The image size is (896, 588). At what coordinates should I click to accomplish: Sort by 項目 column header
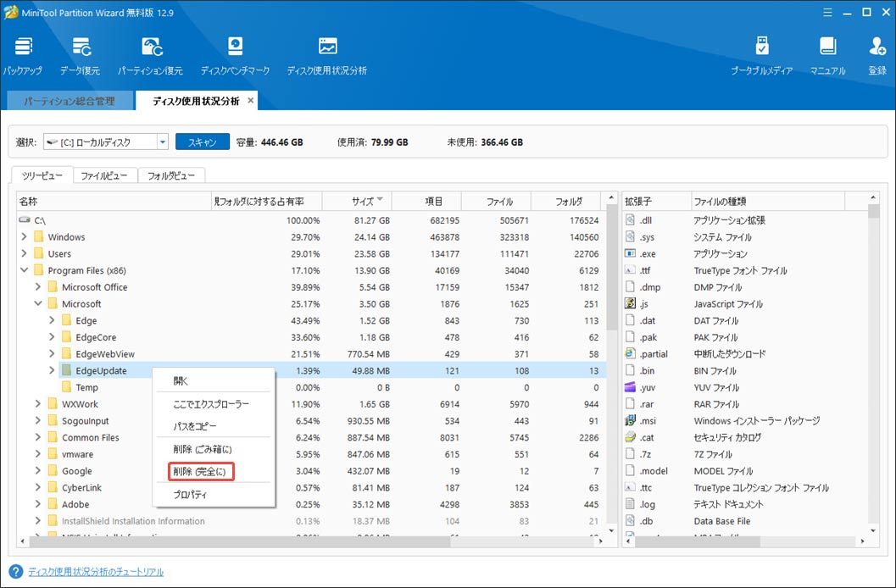(427, 201)
